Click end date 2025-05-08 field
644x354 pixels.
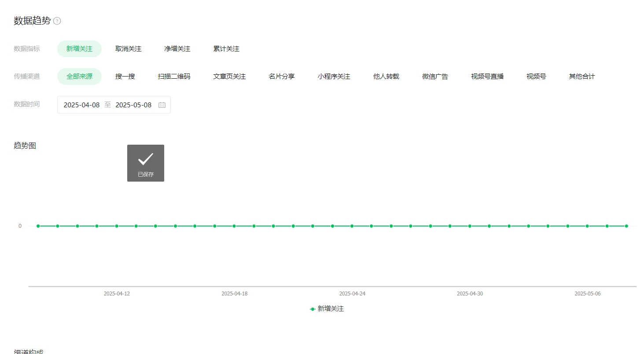pos(133,105)
